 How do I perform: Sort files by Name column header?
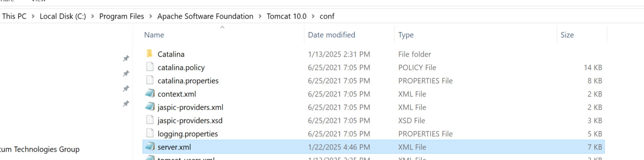click(154, 35)
